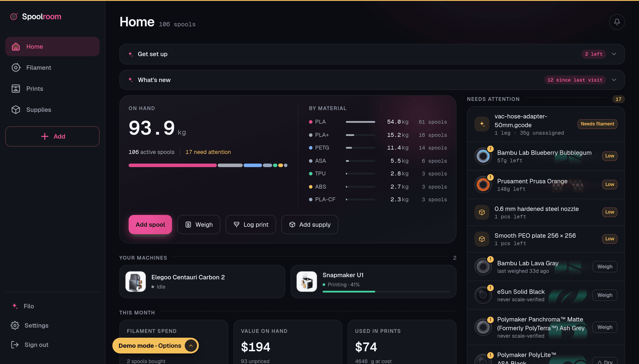Open Supplies from the sidebar
The width and height of the screenshot is (639, 364).
(52, 109)
